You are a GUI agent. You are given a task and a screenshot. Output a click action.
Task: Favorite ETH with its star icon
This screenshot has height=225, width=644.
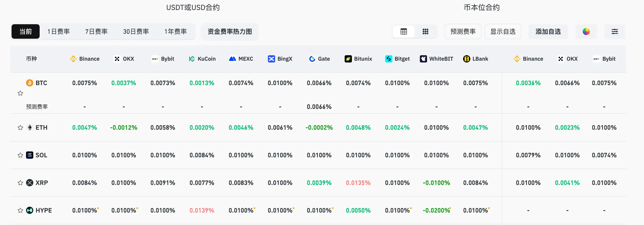[x=20, y=128]
